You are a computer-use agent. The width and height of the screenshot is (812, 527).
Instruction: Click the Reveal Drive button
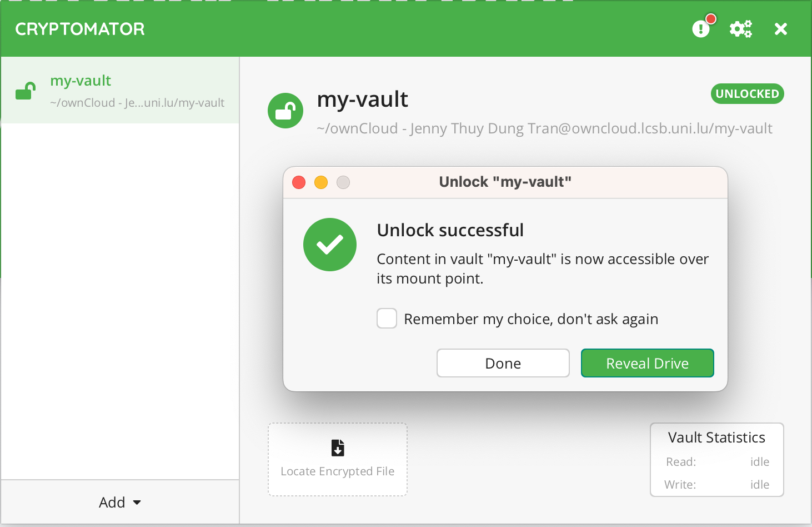(647, 363)
